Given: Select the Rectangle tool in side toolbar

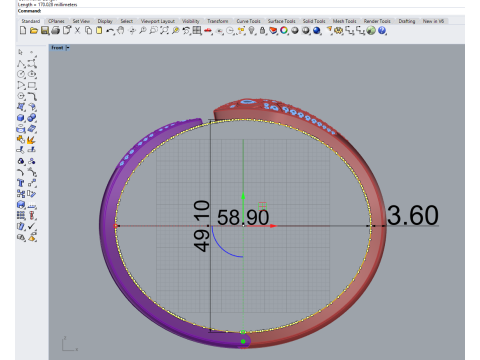Looking at the screenshot, I should [x=32, y=85].
